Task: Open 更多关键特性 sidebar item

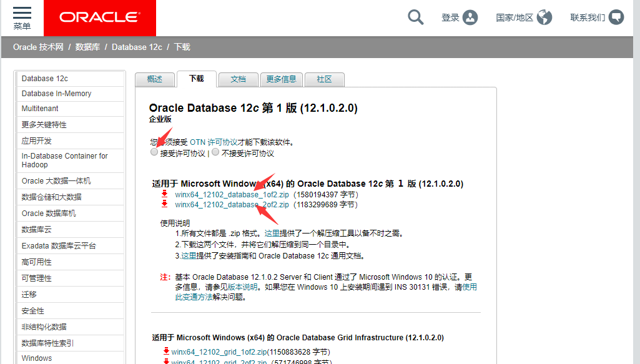Action: click(x=70, y=124)
